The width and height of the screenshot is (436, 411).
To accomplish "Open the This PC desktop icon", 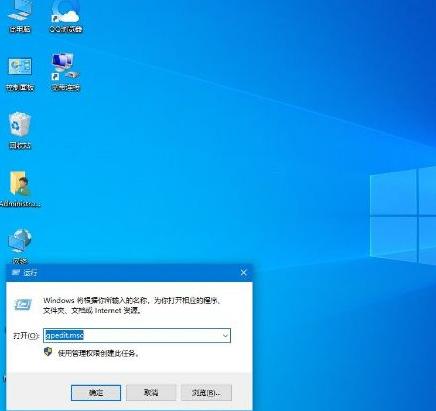I will click(x=20, y=15).
